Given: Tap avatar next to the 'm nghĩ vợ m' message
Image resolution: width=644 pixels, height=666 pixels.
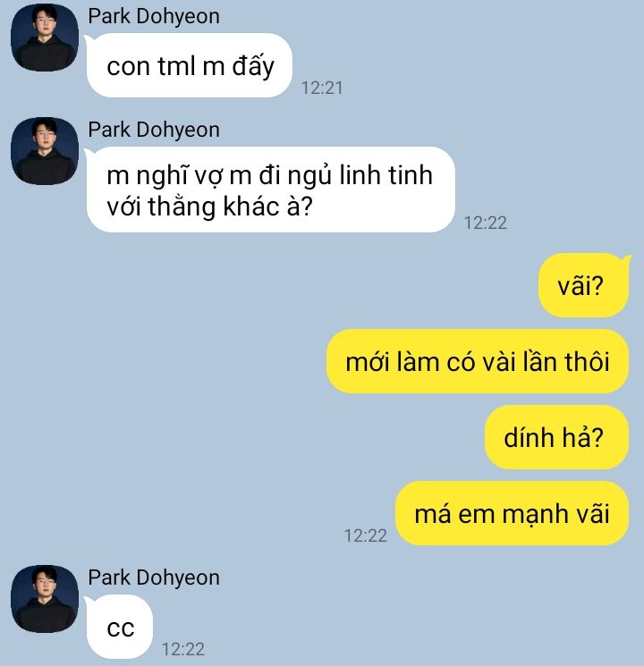Looking at the screenshot, I should click(45, 151).
